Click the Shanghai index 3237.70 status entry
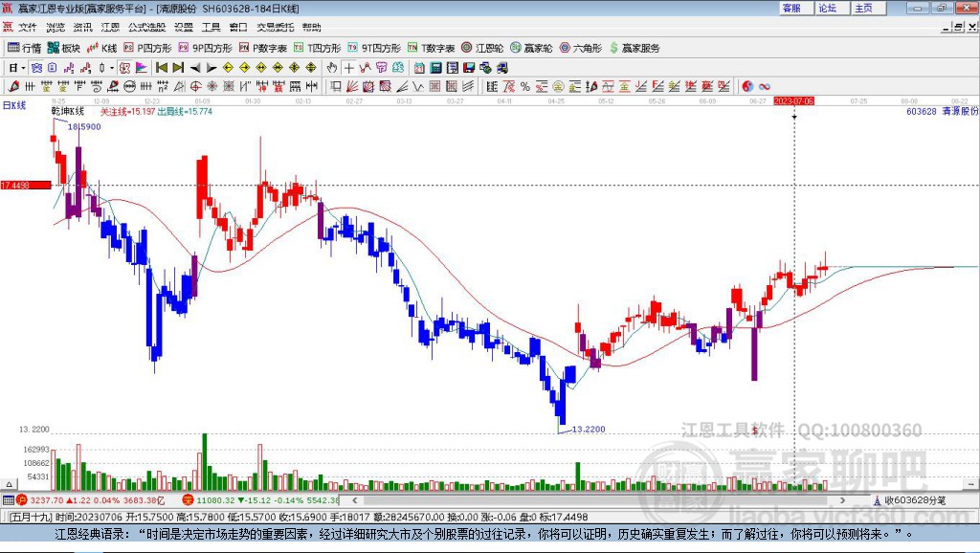 (93, 500)
